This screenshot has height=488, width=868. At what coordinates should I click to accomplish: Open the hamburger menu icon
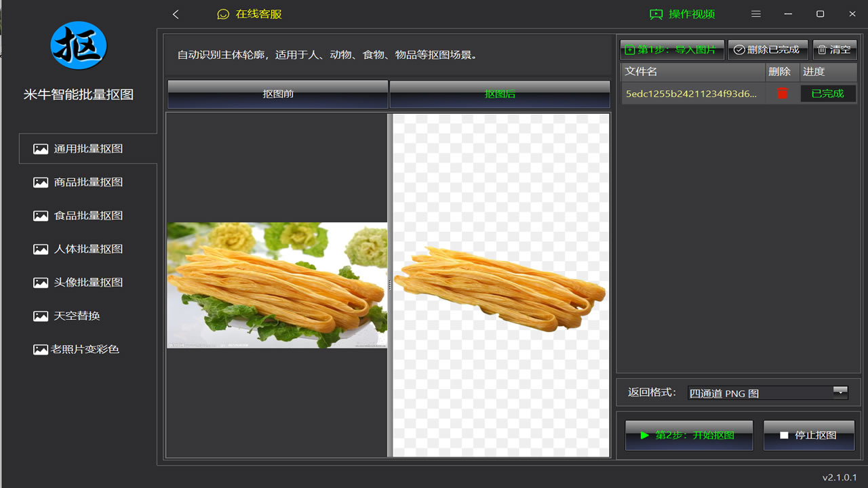pyautogui.click(x=756, y=14)
